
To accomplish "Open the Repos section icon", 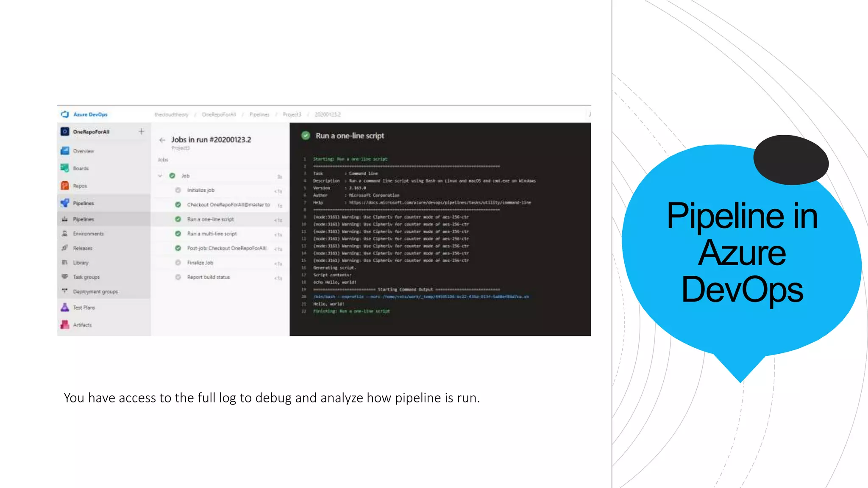I will point(65,186).
